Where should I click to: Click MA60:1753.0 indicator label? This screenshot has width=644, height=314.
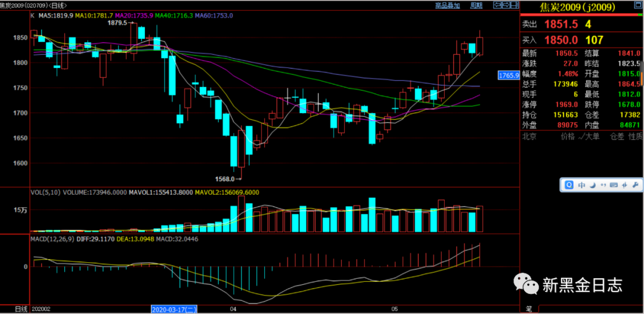point(214,15)
